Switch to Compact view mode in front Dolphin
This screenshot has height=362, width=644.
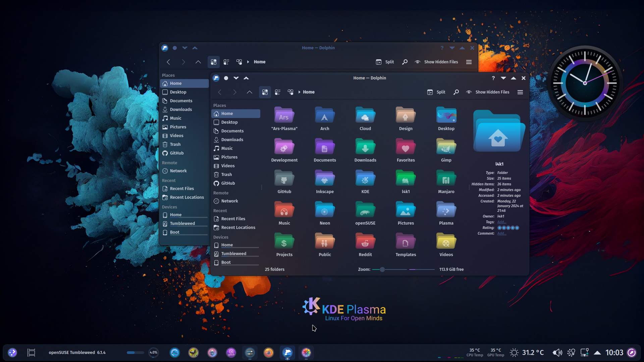[277, 92]
